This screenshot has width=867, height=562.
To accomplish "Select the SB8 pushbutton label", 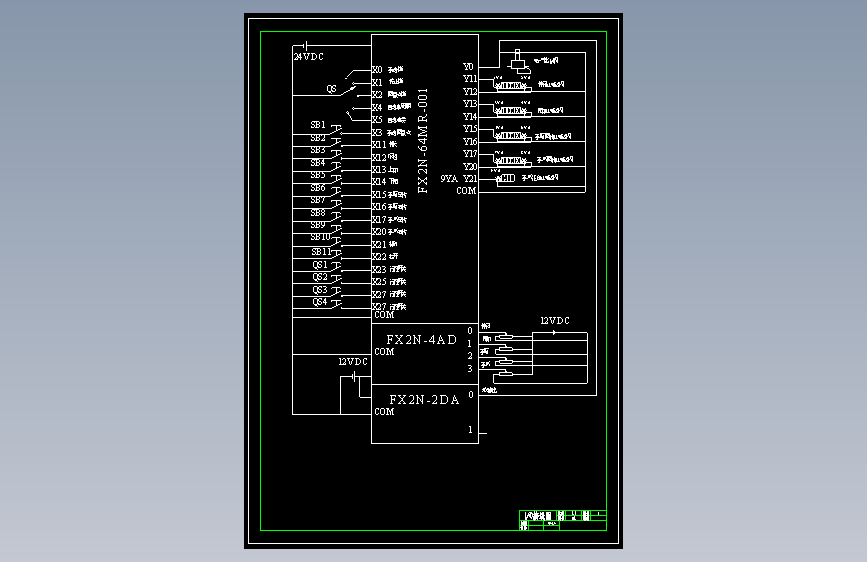I will click(x=318, y=212).
